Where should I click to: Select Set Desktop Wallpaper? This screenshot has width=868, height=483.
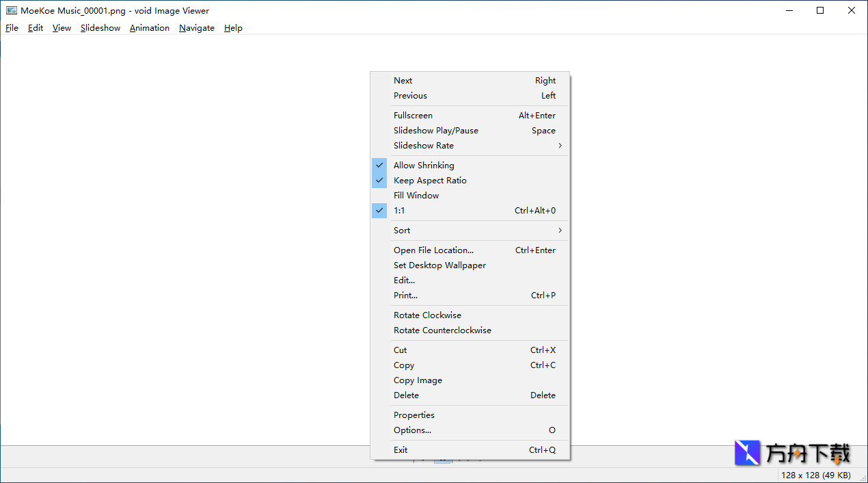pyautogui.click(x=439, y=265)
